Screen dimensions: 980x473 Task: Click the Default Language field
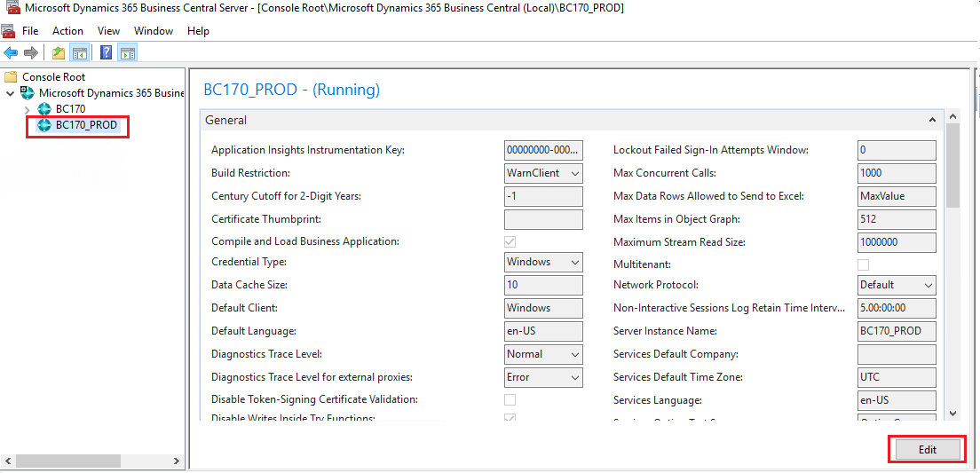(x=543, y=331)
